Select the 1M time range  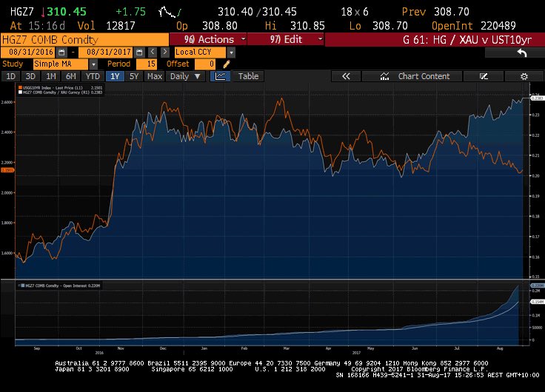coord(51,76)
